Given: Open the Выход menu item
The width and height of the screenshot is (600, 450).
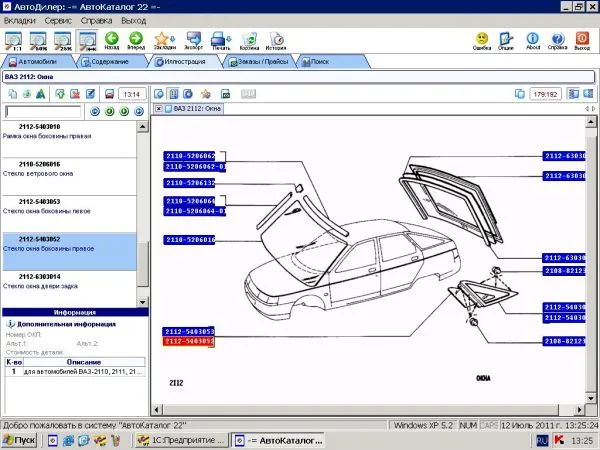Looking at the screenshot, I should coord(134,20).
